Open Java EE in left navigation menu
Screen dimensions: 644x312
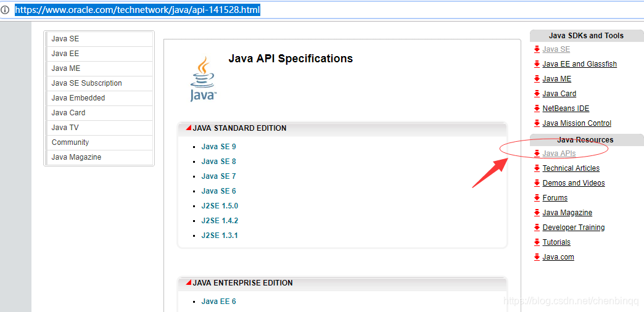99,54
